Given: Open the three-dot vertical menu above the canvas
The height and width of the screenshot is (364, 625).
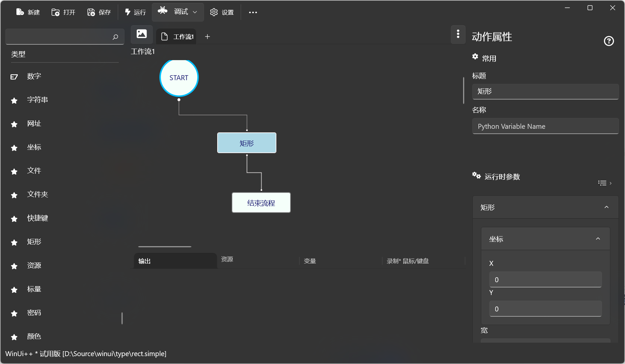Looking at the screenshot, I should (458, 34).
